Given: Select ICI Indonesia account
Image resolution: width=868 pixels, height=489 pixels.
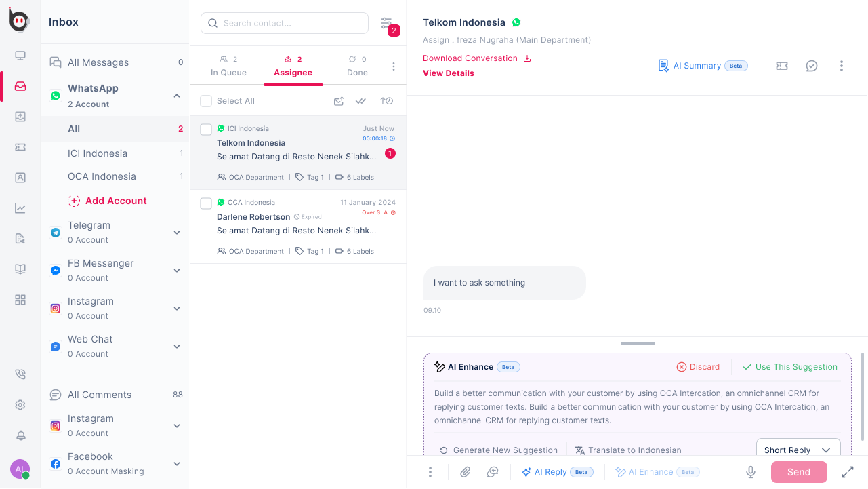Looking at the screenshot, I should tap(115, 153).
